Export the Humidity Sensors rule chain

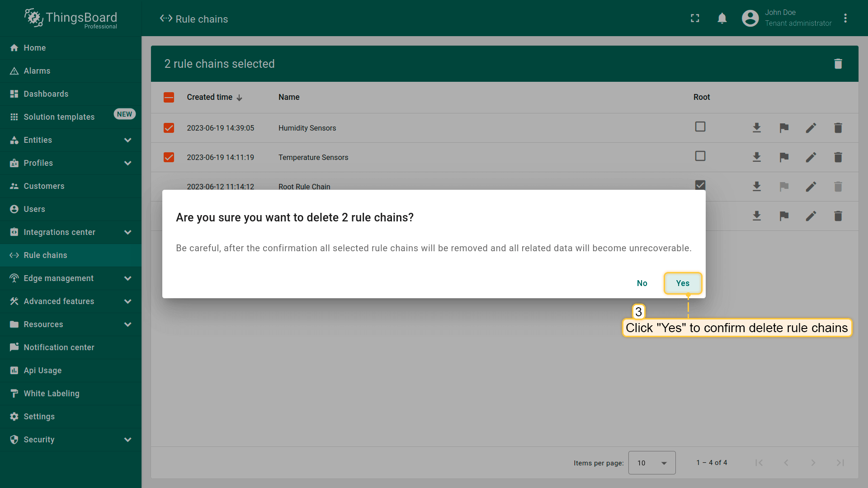tap(756, 128)
